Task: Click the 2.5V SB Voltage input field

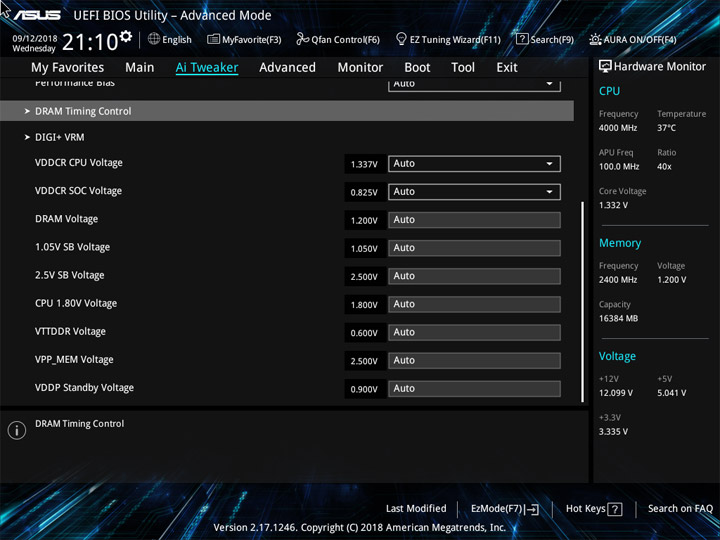Action: tap(474, 276)
